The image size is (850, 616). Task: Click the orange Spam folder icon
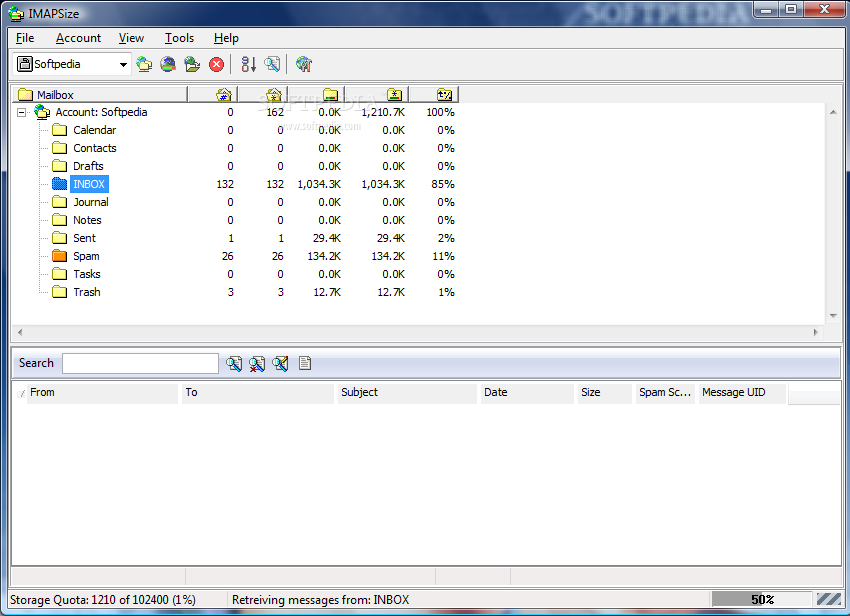[60, 256]
